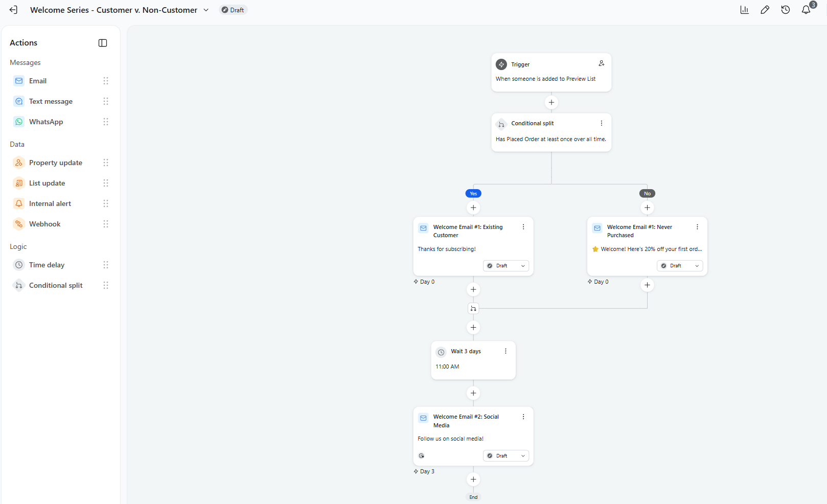Image resolution: width=827 pixels, height=504 pixels.
Task: Expand Draft status on Existing Customer email
Action: [506, 266]
